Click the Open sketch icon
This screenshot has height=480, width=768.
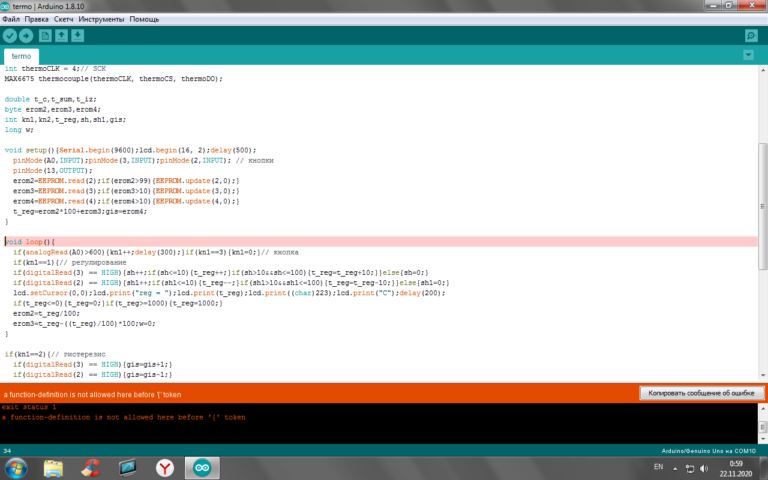click(x=61, y=36)
